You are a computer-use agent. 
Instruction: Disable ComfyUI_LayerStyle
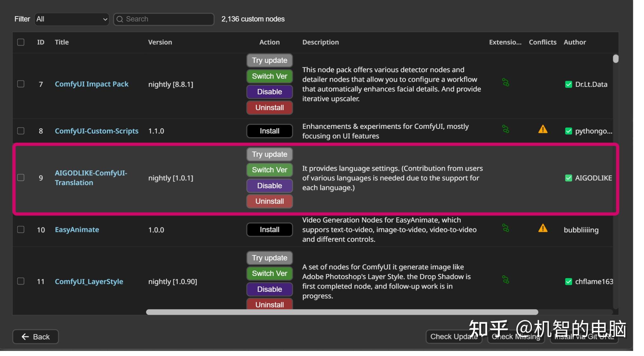[269, 289]
